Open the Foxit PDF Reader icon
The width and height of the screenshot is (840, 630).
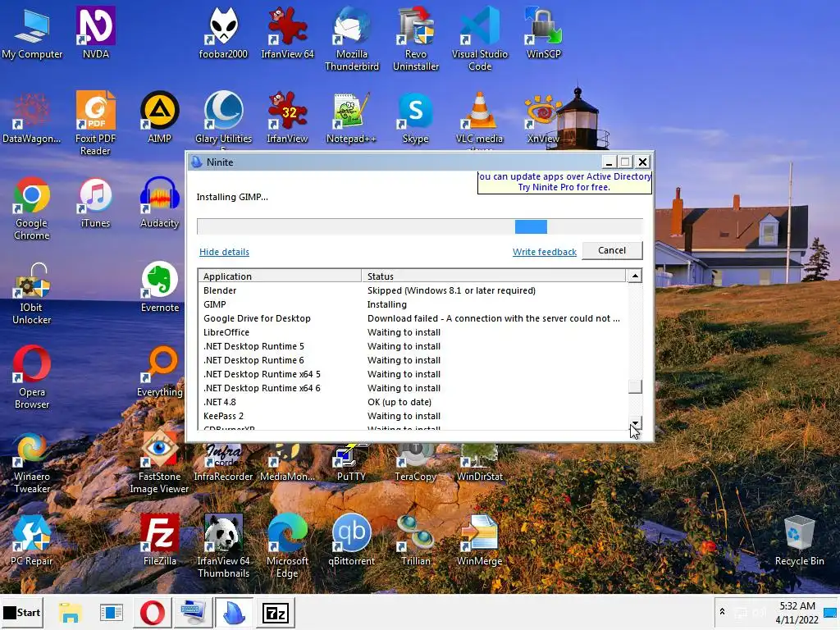tap(95, 123)
